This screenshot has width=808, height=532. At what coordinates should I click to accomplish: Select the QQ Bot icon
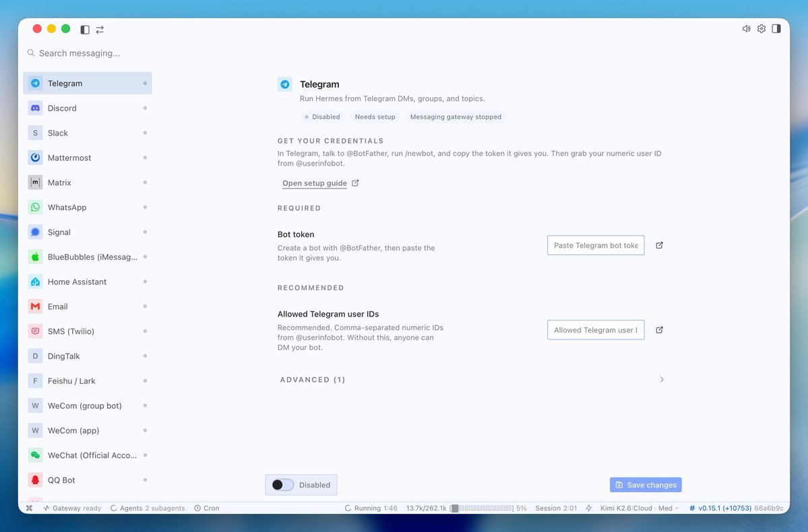click(35, 480)
